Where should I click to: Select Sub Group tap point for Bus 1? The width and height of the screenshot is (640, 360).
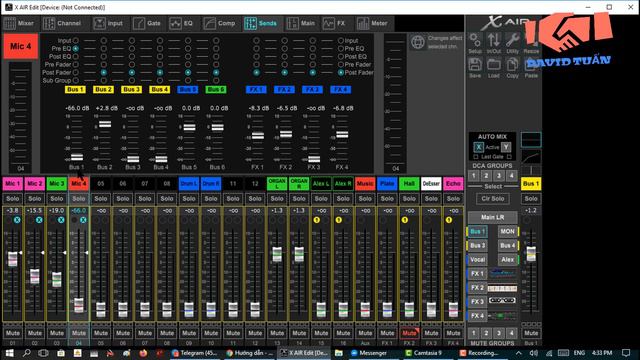pyautogui.click(x=76, y=80)
